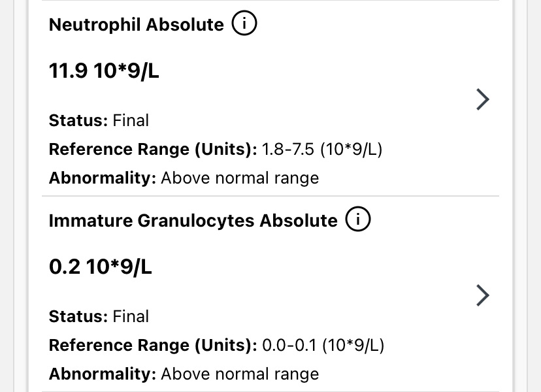
Task: Click the 0.2 10*9/L result value
Action: [101, 267]
